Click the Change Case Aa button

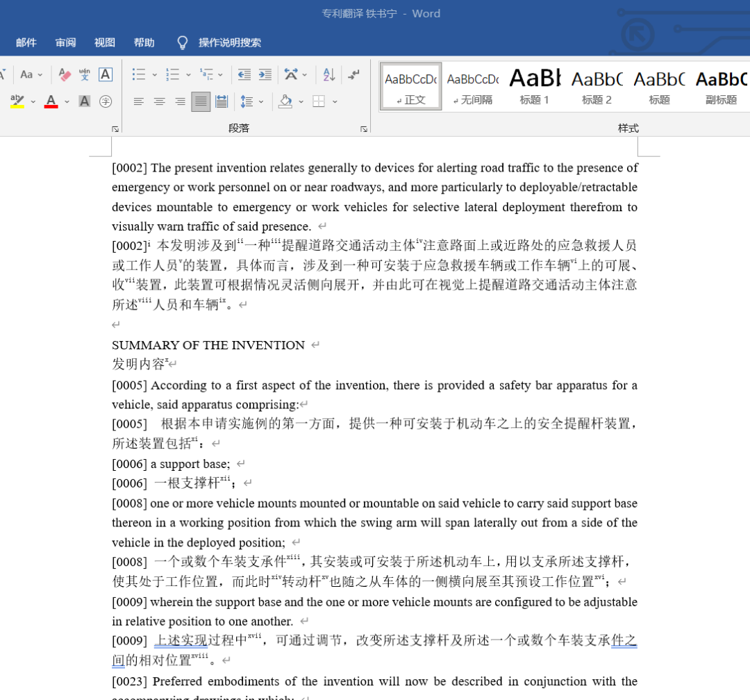27,74
